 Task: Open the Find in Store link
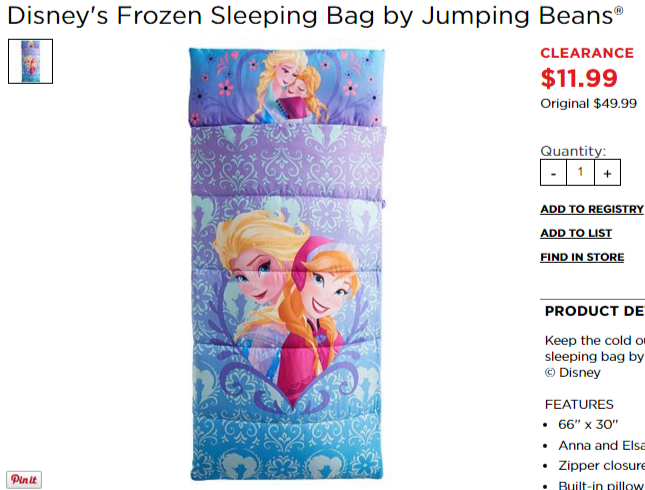(x=582, y=258)
